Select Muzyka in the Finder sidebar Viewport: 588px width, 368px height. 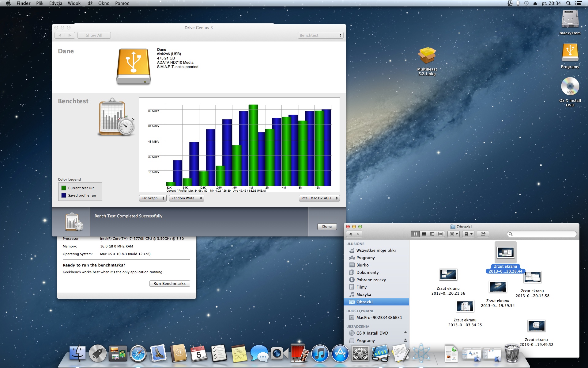pyautogui.click(x=376, y=294)
